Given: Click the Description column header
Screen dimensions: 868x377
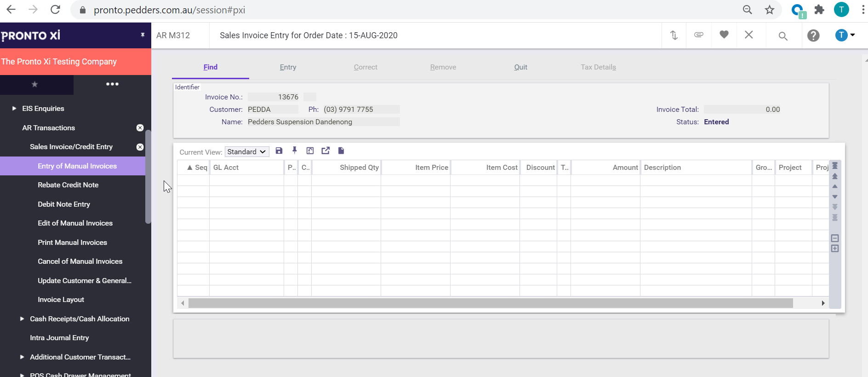Looking at the screenshot, I should click(696, 168).
